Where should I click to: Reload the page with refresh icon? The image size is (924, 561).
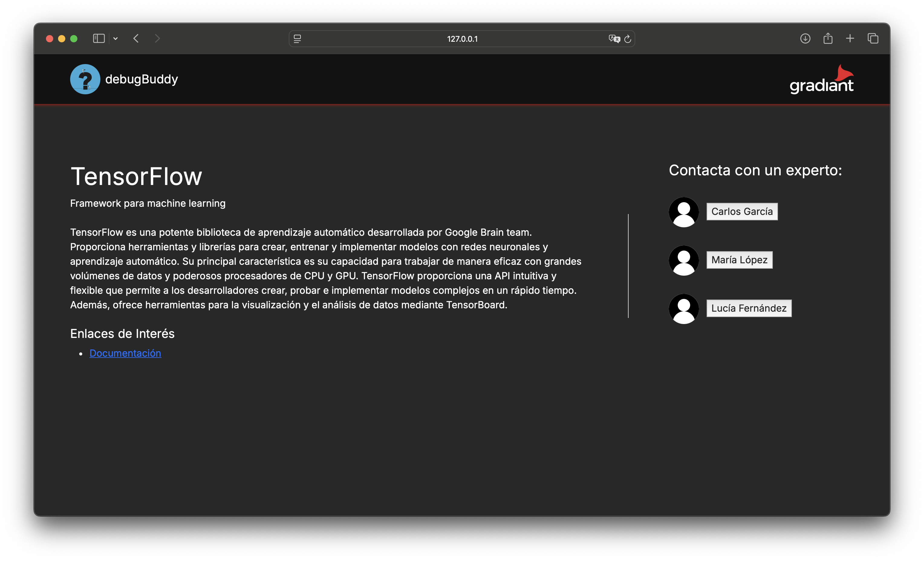628,39
